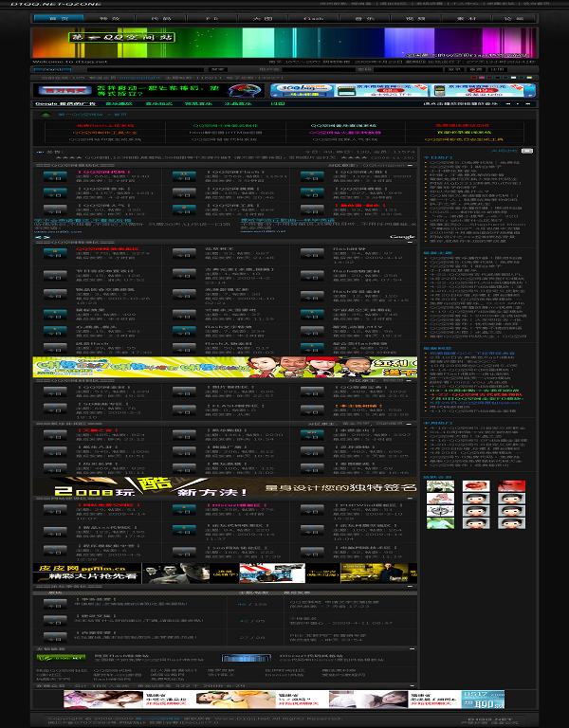Open the 音乐 navigation tab
Screen dimensions: 569x728
364,18
